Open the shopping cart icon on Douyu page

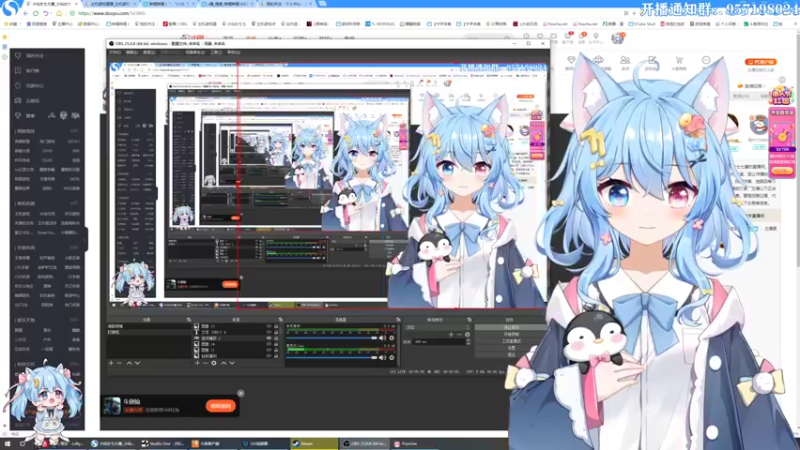click(679, 62)
